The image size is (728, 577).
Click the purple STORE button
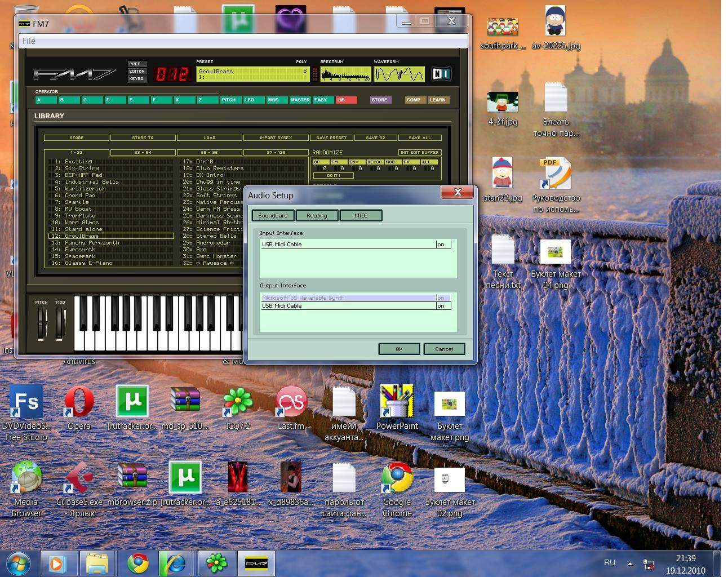pyautogui.click(x=379, y=100)
